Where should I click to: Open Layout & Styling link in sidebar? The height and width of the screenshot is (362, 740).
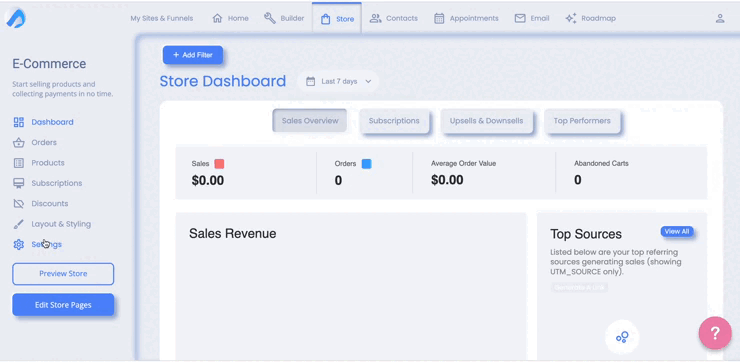61,224
